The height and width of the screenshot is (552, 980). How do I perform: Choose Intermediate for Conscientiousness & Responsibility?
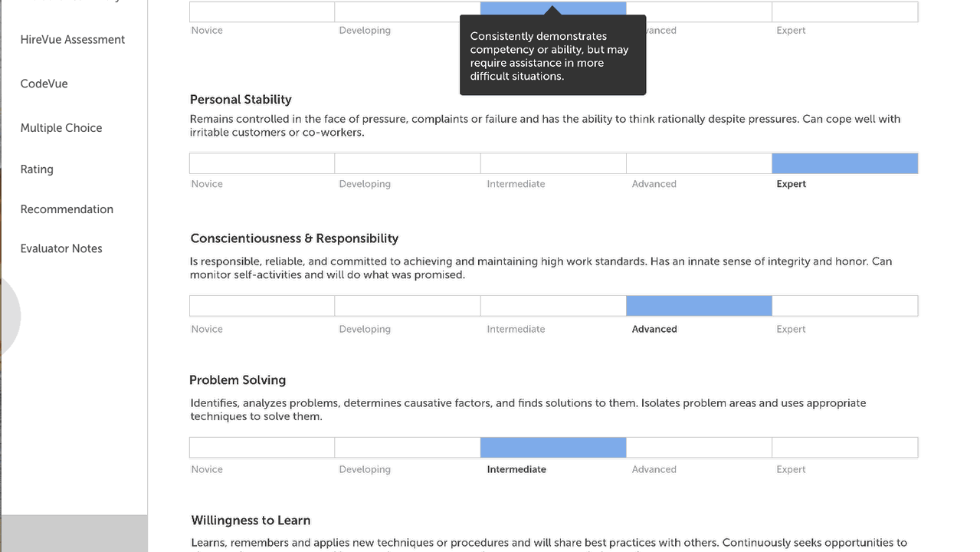click(x=553, y=306)
